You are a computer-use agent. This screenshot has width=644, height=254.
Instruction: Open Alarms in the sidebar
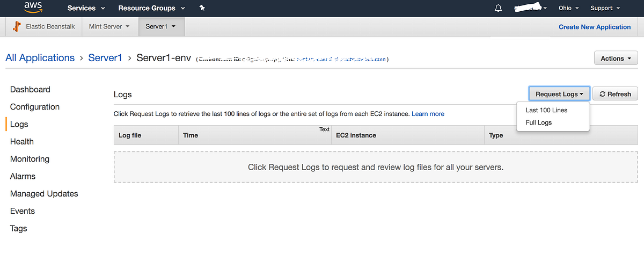click(23, 176)
